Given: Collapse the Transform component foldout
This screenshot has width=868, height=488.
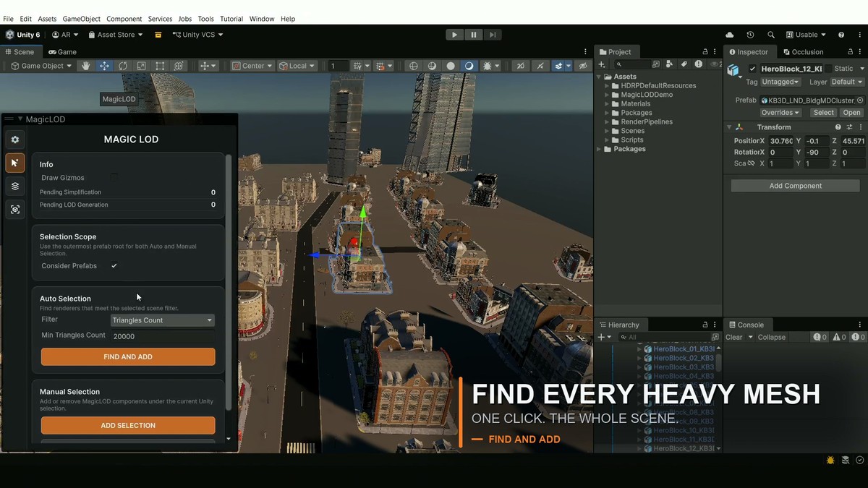Looking at the screenshot, I should coord(729,127).
